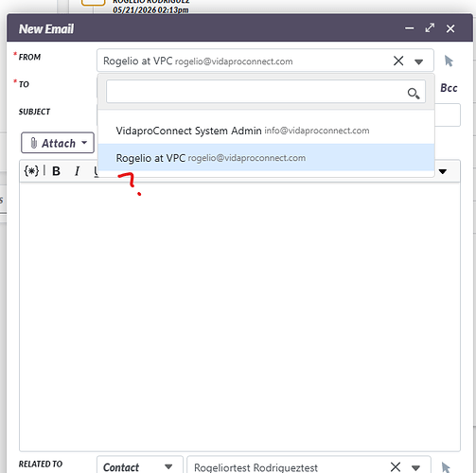Image resolution: width=476 pixels, height=473 pixels.
Task: Expand the New Email window to full size
Action: click(430, 27)
